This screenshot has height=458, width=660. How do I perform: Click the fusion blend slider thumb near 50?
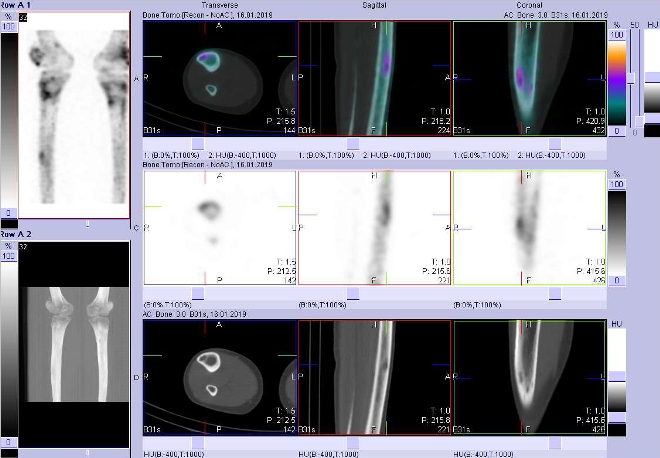[631, 78]
